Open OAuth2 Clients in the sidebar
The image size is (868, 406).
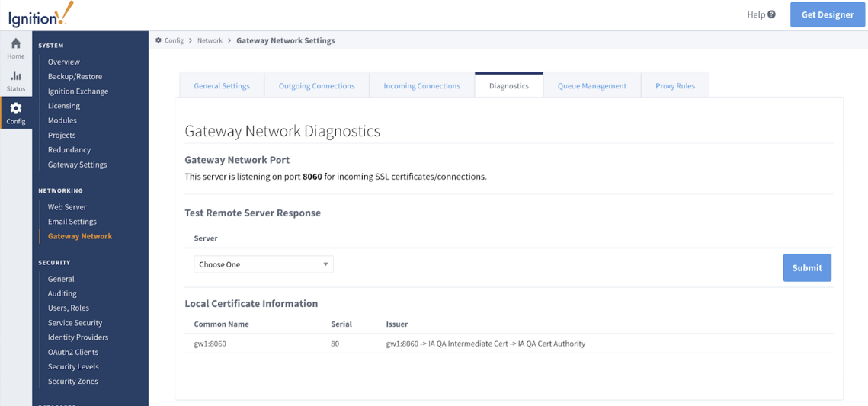73,352
